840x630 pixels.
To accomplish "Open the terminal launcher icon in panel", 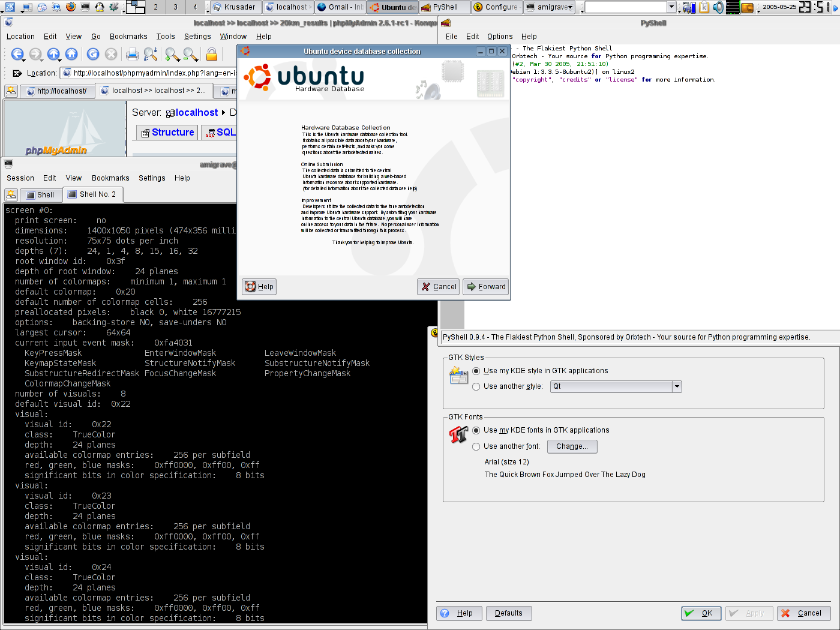I will coord(85,7).
